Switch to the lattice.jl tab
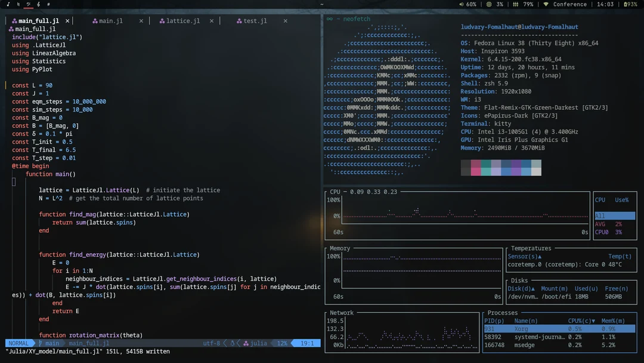Image resolution: width=644 pixels, height=363 pixels. click(x=180, y=20)
